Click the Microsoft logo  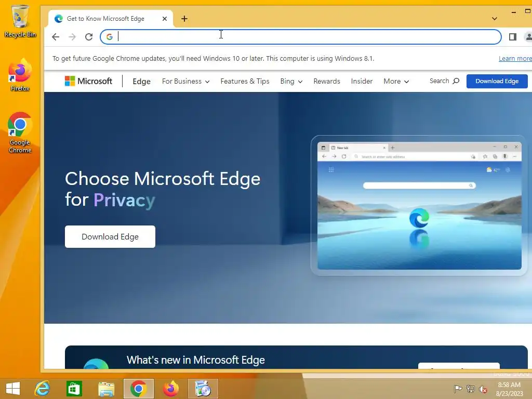pos(88,81)
